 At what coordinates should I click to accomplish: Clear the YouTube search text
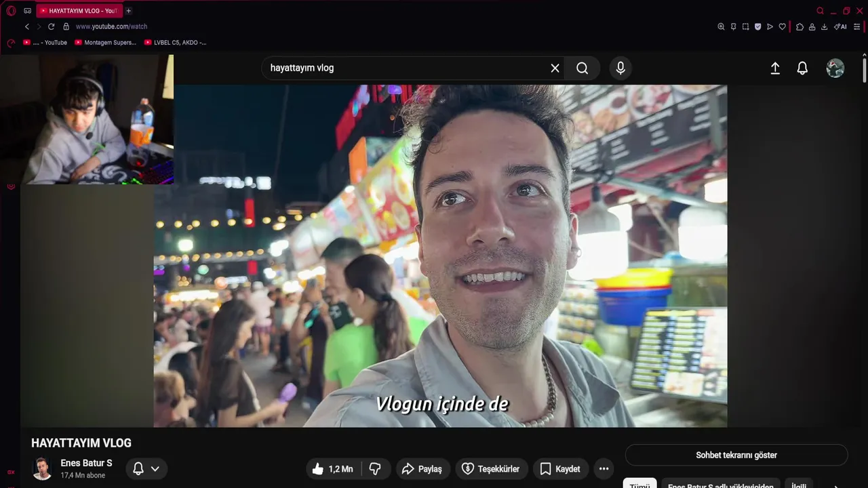point(555,68)
